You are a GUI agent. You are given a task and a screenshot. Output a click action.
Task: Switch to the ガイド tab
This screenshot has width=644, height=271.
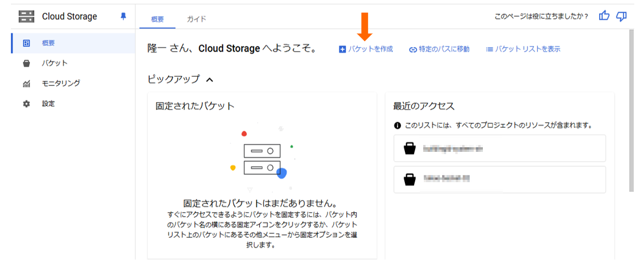196,19
